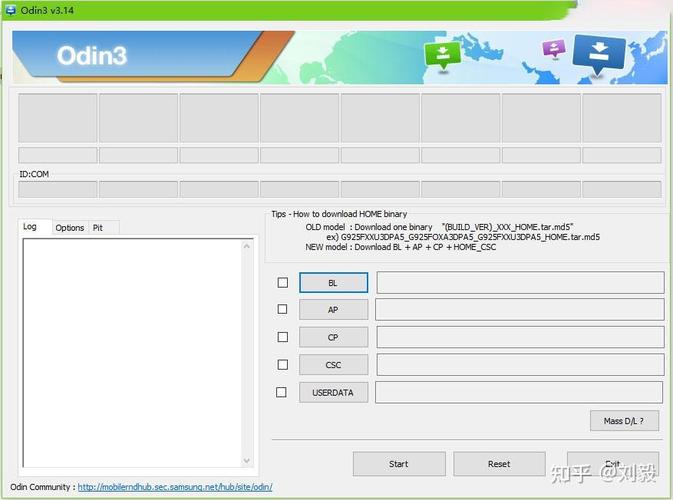The width and height of the screenshot is (673, 500).
Task: Select the Log tab
Action: (x=30, y=227)
